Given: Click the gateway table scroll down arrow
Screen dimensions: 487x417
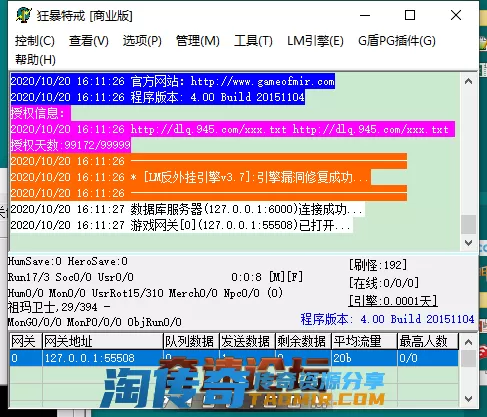Looking at the screenshot, I should 468,399.
